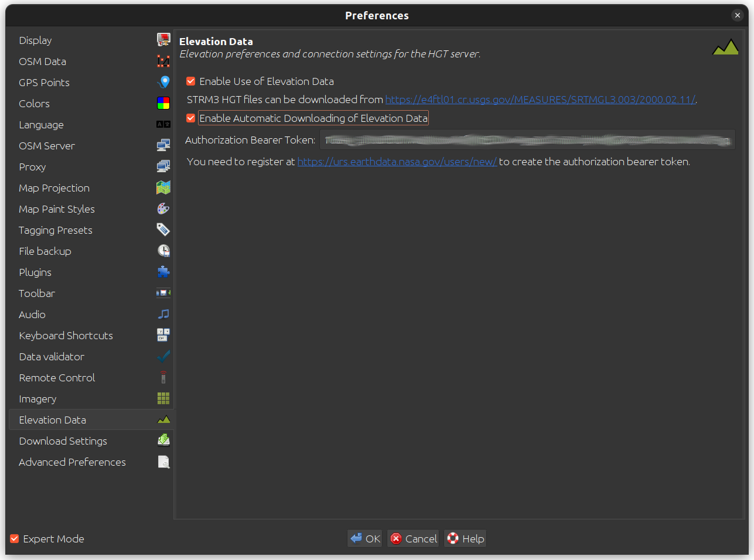754x560 pixels.
Task: Open the Map Projection globe map icon
Action: pos(163,187)
